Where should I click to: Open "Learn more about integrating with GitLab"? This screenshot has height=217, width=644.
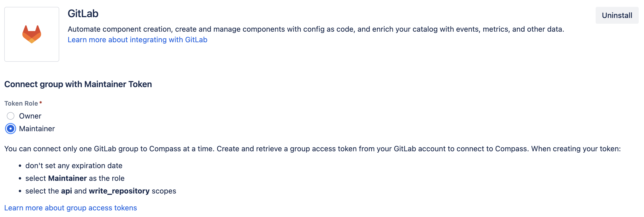tap(137, 40)
